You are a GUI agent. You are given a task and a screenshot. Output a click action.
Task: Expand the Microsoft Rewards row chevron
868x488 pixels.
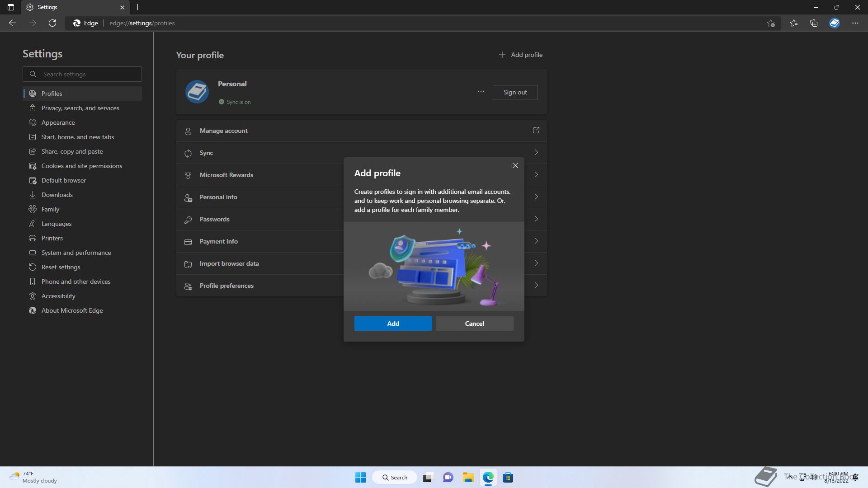[536, 174]
